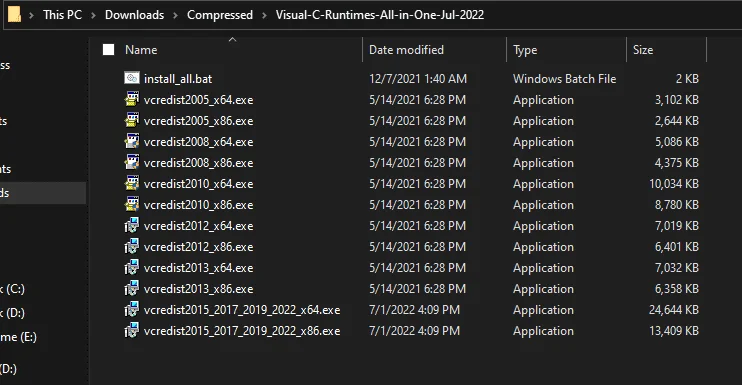Select file name vcredist2010_x86.exe
The height and width of the screenshot is (385, 742).
click(x=198, y=204)
